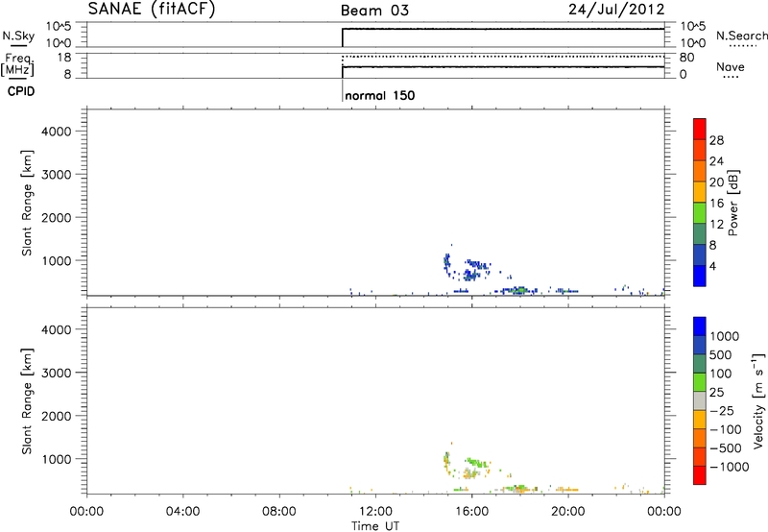The height and width of the screenshot is (532, 768).
Task: Click the sky noise trace line
Action: point(503,29)
